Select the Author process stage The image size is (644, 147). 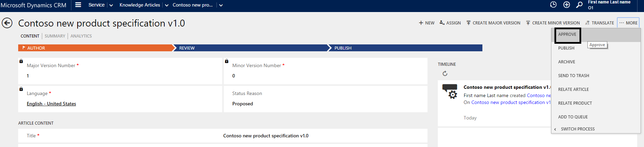coord(95,48)
